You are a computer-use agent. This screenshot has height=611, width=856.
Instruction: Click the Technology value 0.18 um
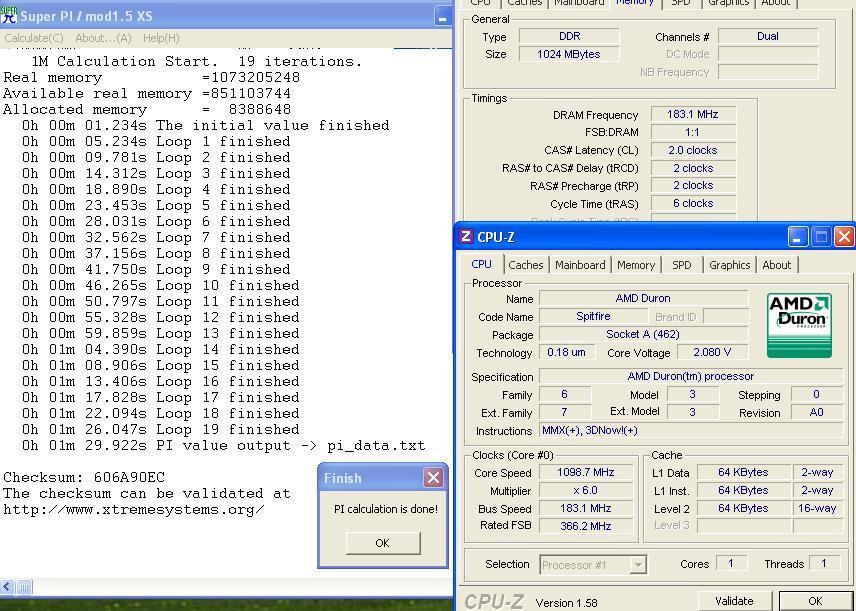click(x=566, y=352)
